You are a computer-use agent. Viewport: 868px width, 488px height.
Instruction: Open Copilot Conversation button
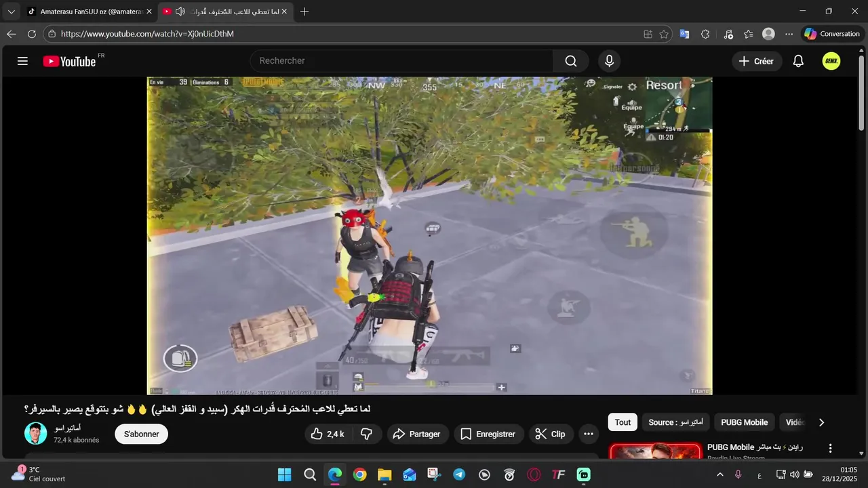[x=832, y=34]
